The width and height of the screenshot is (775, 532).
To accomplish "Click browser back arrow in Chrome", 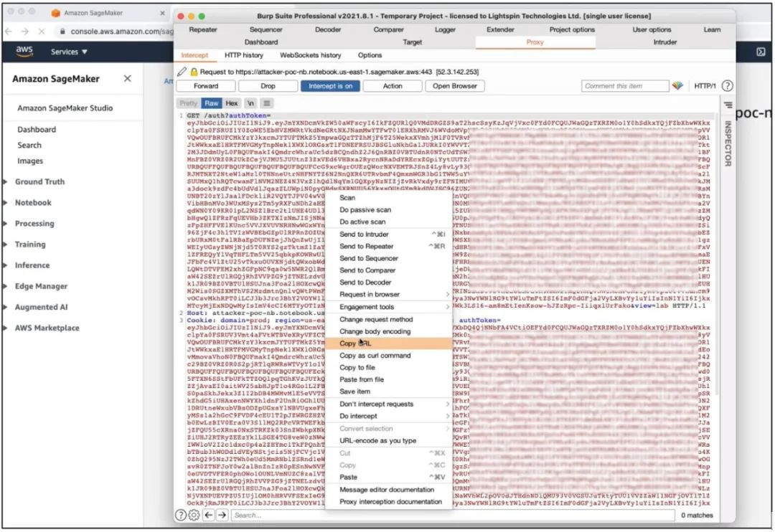I will (9, 31).
